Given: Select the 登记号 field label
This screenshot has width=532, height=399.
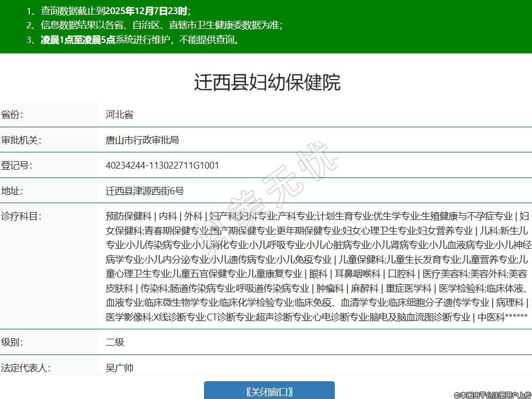Looking at the screenshot, I should tap(17, 165).
